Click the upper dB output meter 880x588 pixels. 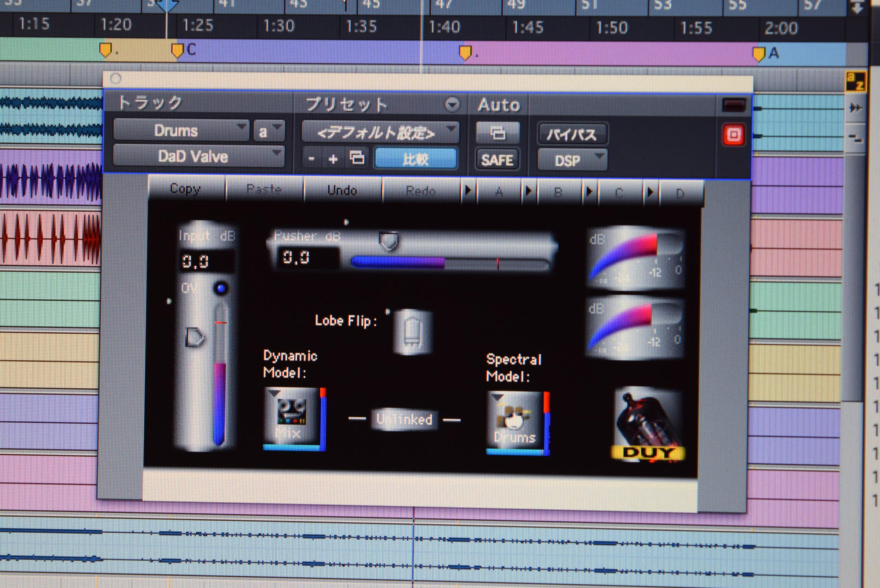tap(636, 258)
